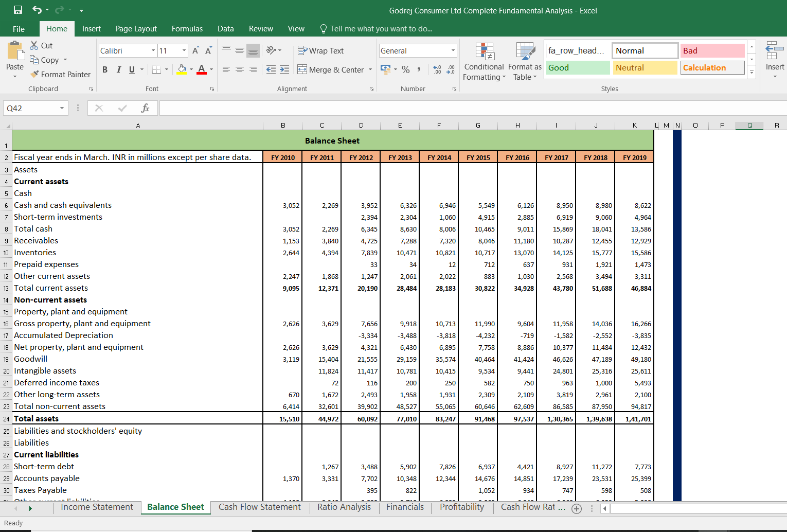The image size is (787, 532).
Task: Apply Comma Style format
Action: [419, 69]
